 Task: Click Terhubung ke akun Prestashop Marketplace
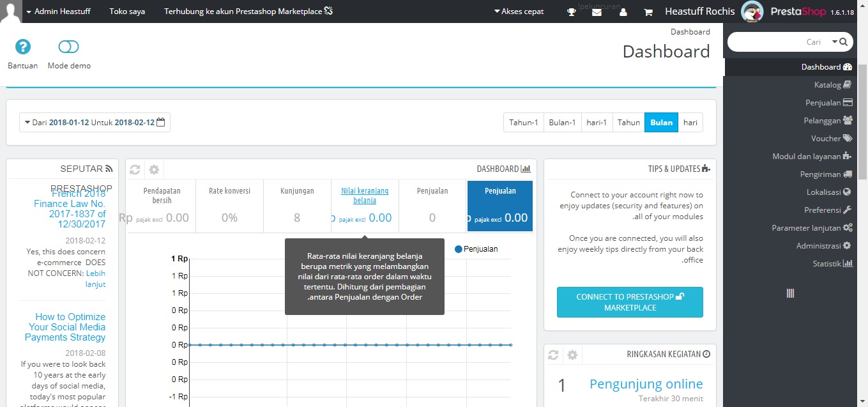(248, 12)
